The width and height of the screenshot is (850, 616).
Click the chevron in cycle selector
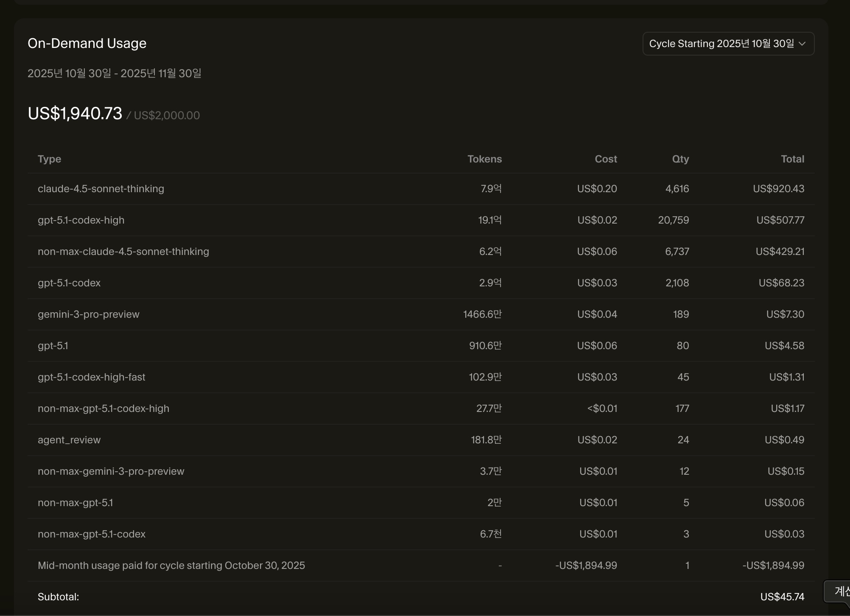(802, 44)
